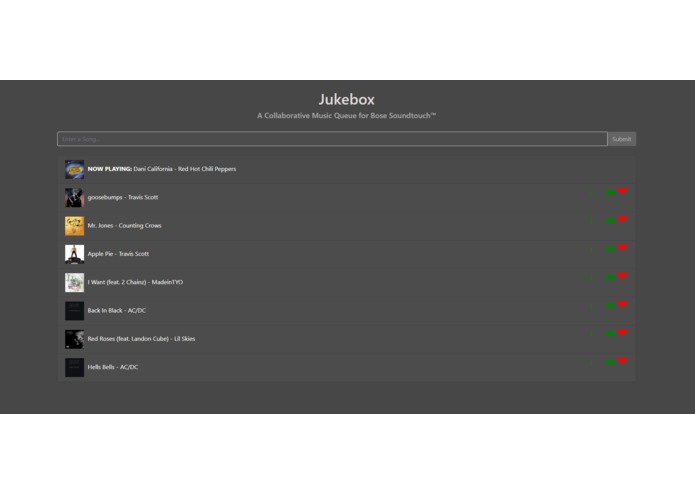Upvote Red Roses by Lil Skies

click(610, 334)
